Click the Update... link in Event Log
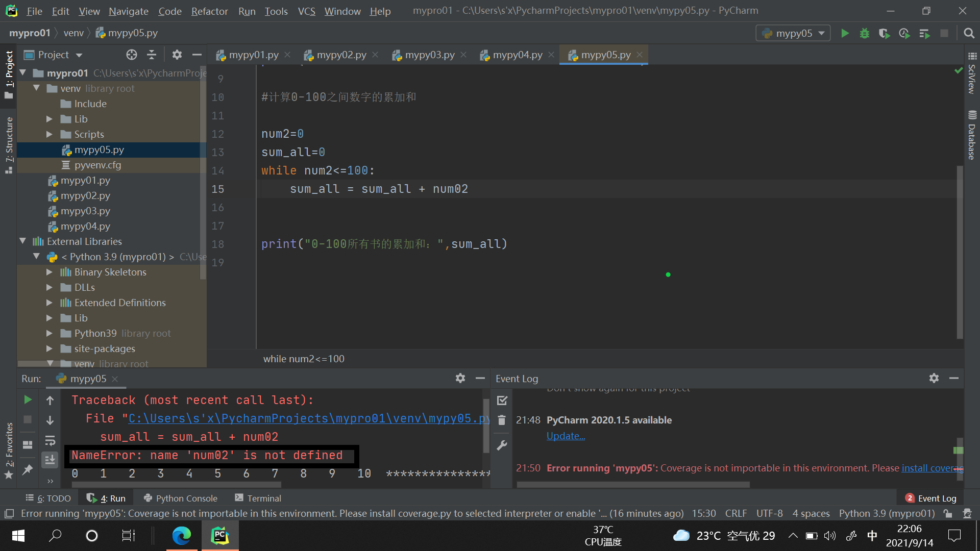 566,436
